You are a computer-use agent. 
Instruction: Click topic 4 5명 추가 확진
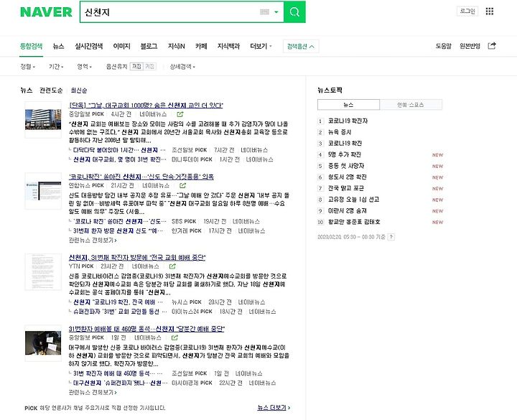click(x=345, y=154)
